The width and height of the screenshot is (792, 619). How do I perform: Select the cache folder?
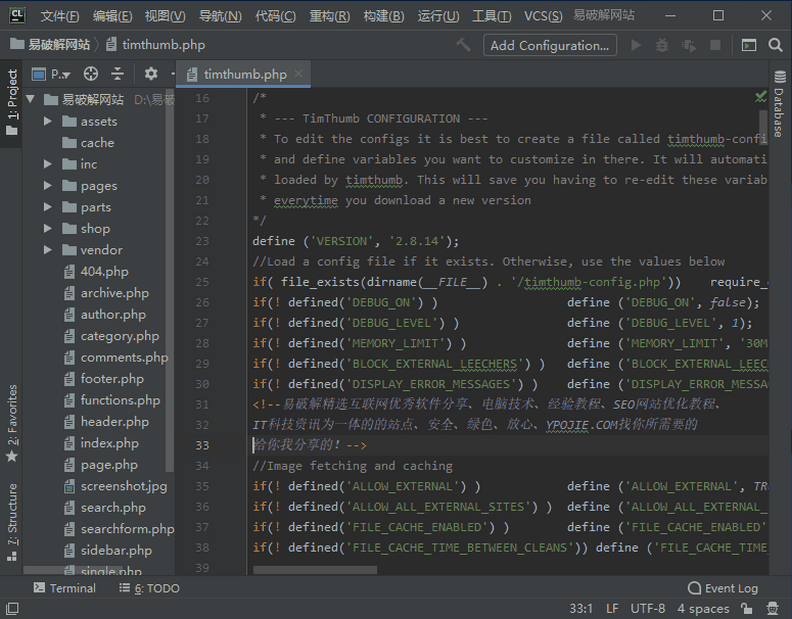pyautogui.click(x=88, y=143)
